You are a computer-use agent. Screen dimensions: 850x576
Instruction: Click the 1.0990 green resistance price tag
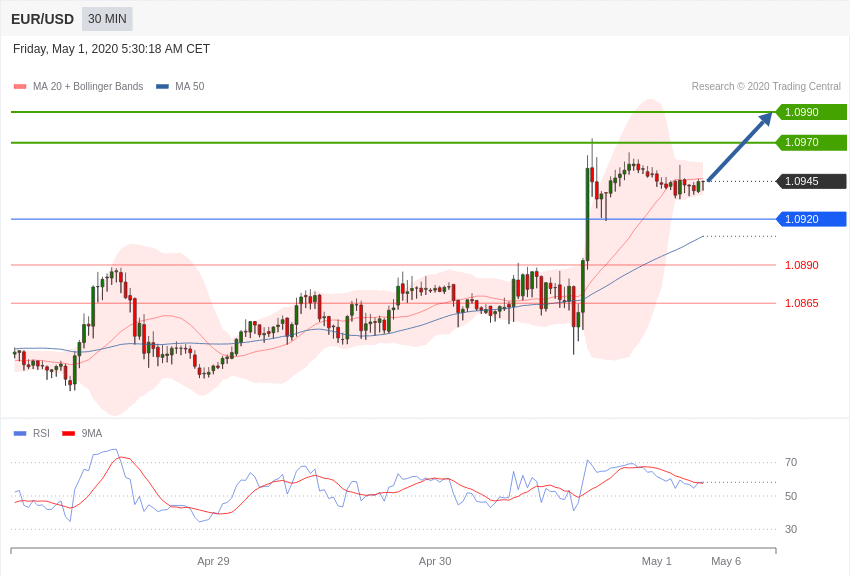810,112
